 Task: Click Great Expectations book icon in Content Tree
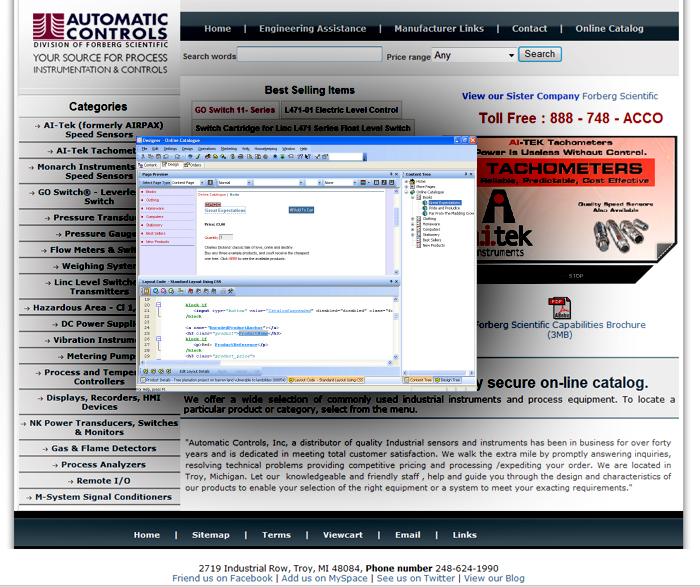point(425,203)
